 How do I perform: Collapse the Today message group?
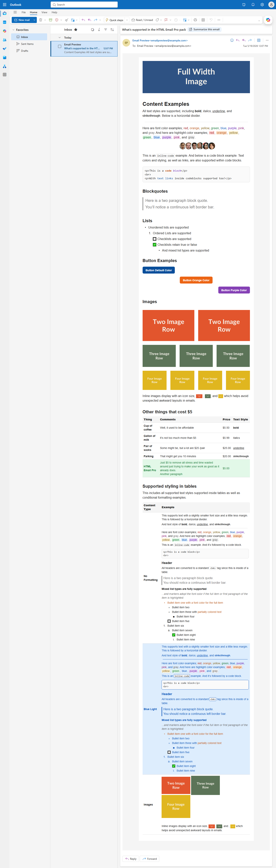pos(60,38)
